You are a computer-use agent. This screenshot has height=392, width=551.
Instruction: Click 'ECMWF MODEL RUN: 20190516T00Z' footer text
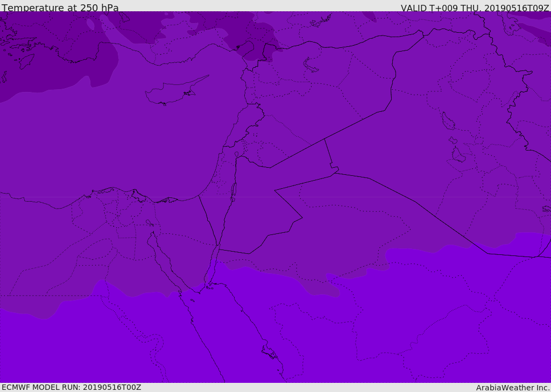pos(72,387)
